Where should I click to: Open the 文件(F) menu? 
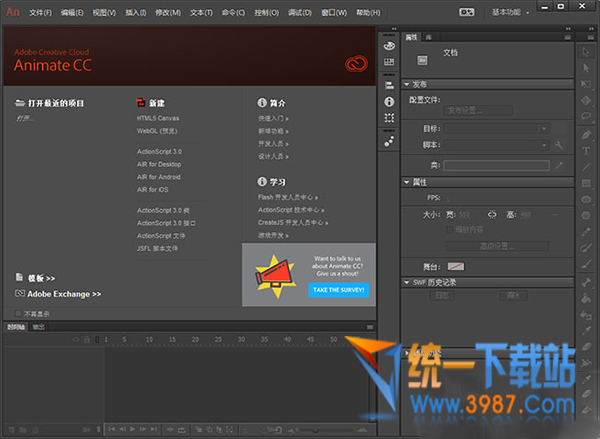pyautogui.click(x=41, y=13)
